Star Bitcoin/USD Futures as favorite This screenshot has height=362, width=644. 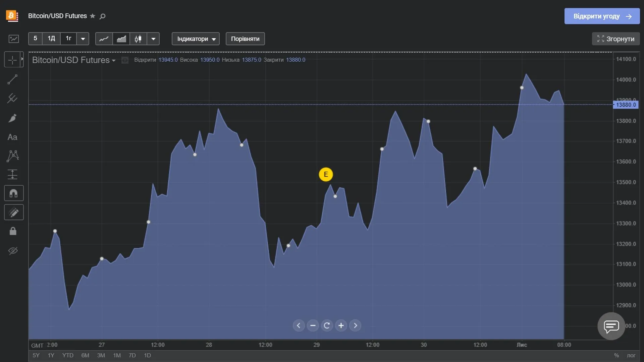92,16
